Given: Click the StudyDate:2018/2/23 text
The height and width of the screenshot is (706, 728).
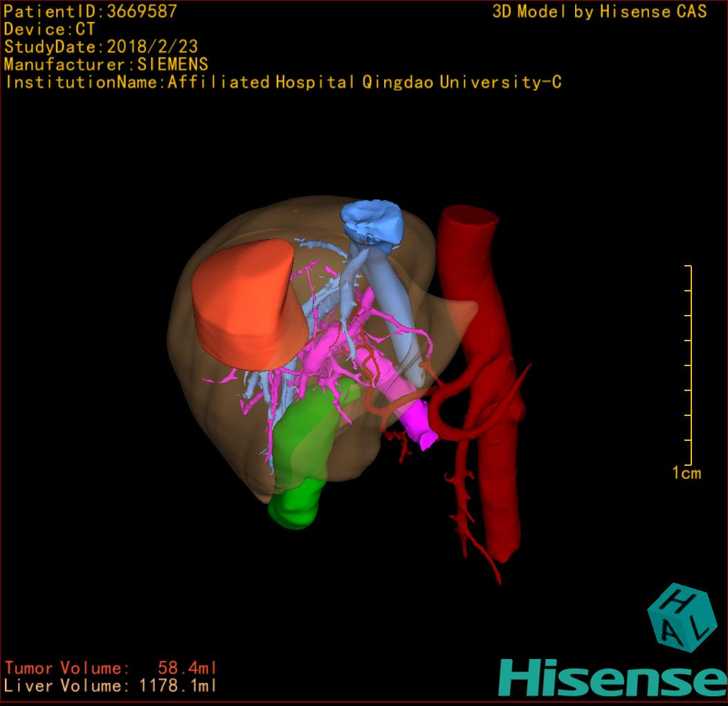Looking at the screenshot, I should 101,46.
